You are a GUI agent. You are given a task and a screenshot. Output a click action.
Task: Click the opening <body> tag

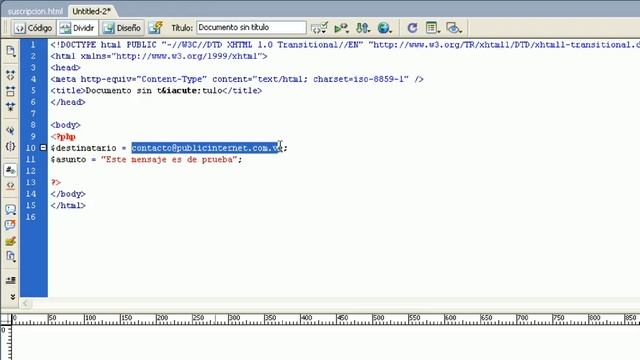[x=65, y=125]
